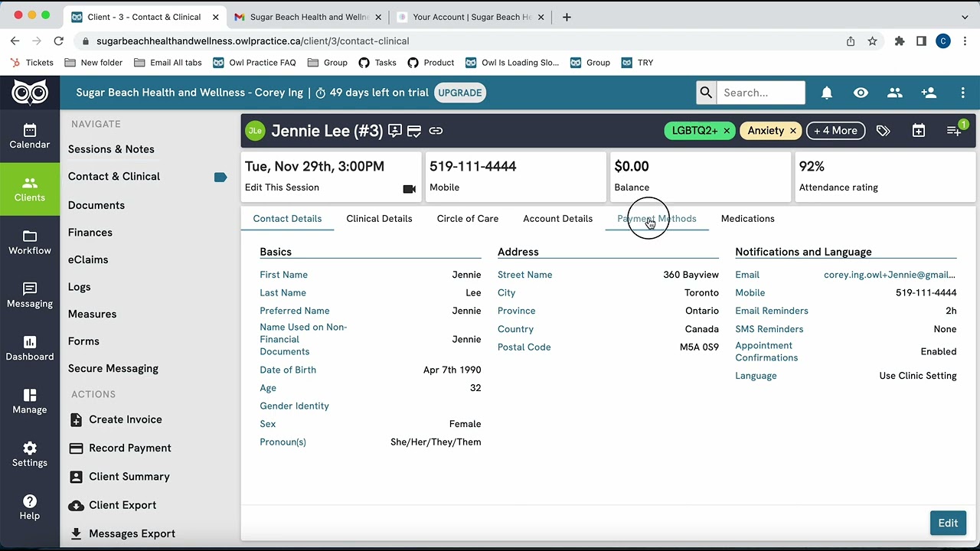Click Client Export action
This screenshot has width=980, height=551.
(113, 505)
